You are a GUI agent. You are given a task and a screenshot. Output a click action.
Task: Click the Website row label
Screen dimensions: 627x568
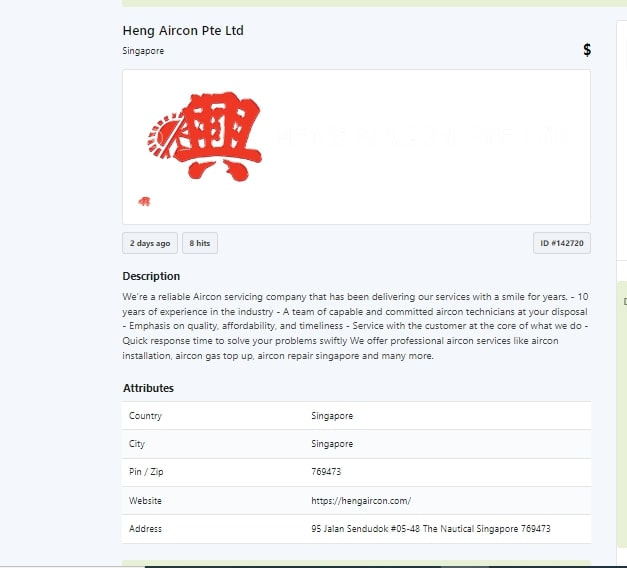[x=145, y=500]
